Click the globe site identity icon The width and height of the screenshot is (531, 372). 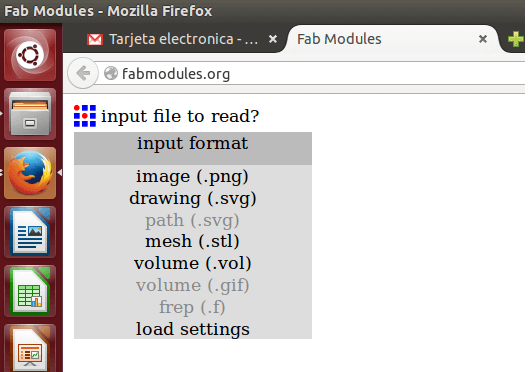(x=110, y=73)
